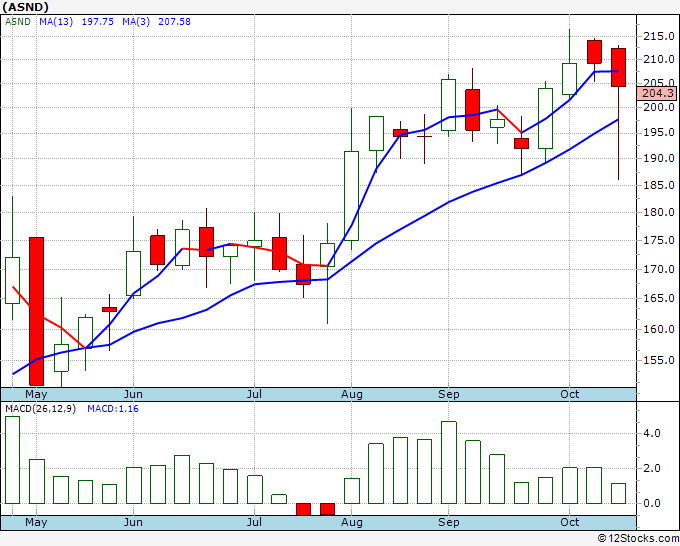Click Oct on the price chart time axis
The height and width of the screenshot is (546, 680).
click(x=569, y=394)
